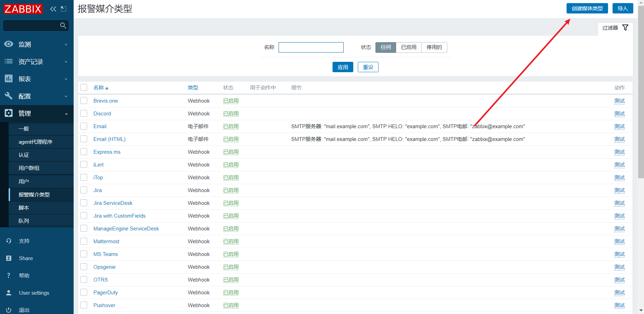644x314 pixels.
Task: Click the sidebar search magnifier icon
Action: point(63,26)
